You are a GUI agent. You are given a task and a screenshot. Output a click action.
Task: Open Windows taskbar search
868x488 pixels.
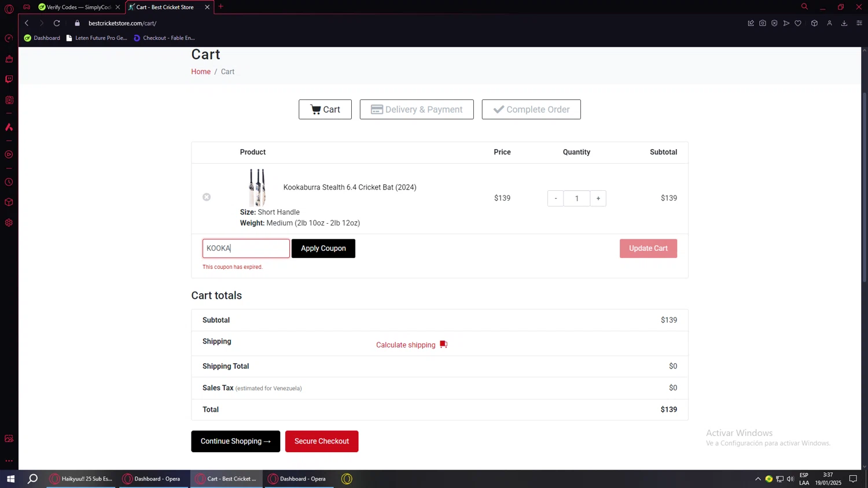tap(33, 479)
